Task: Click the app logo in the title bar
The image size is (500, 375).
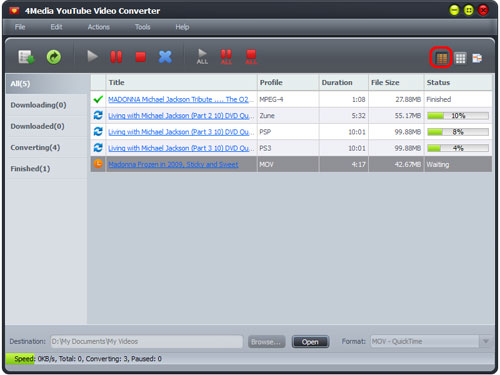Action: 14,11
